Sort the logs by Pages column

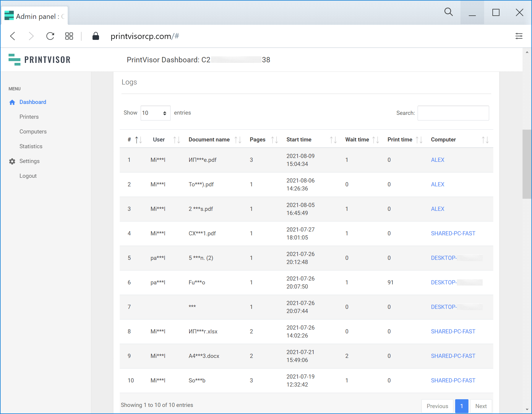(274, 140)
